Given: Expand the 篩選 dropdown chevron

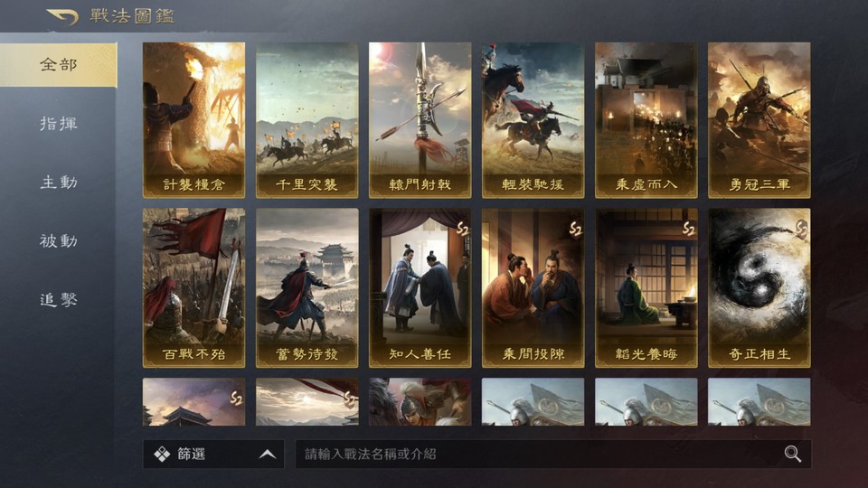Looking at the screenshot, I should [268, 455].
